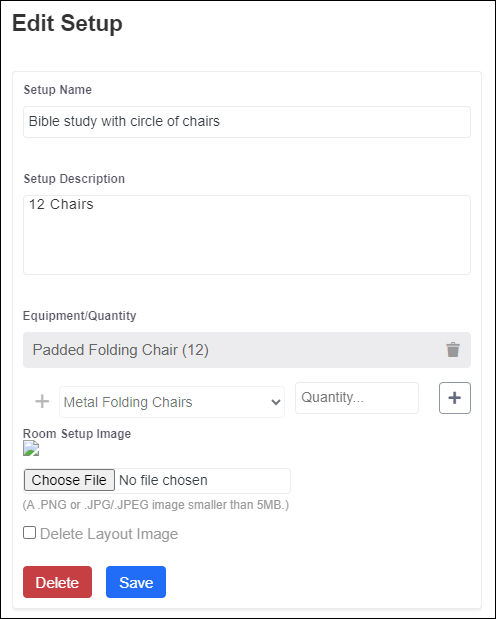
Task: Click the No file chosen text
Action: coord(163,480)
